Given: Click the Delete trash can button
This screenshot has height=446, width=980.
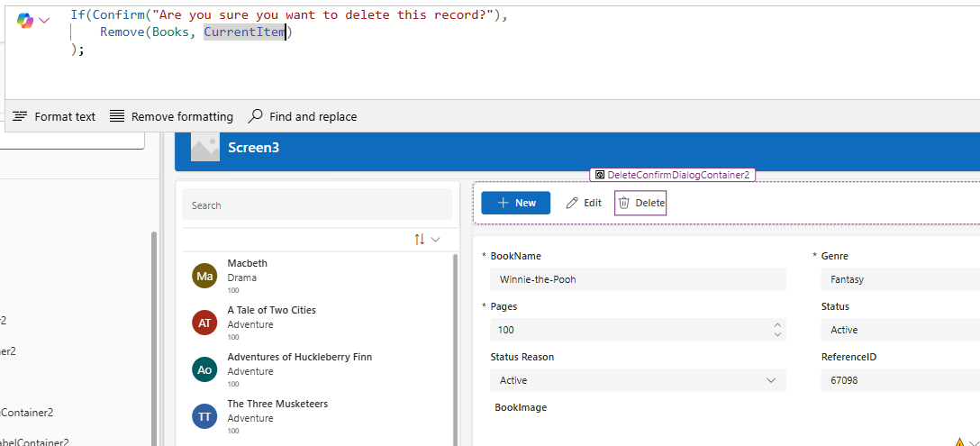Looking at the screenshot, I should pos(640,203).
